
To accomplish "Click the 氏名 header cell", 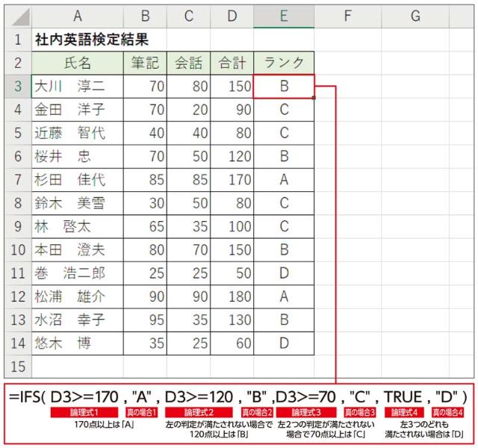I will pos(77,63).
